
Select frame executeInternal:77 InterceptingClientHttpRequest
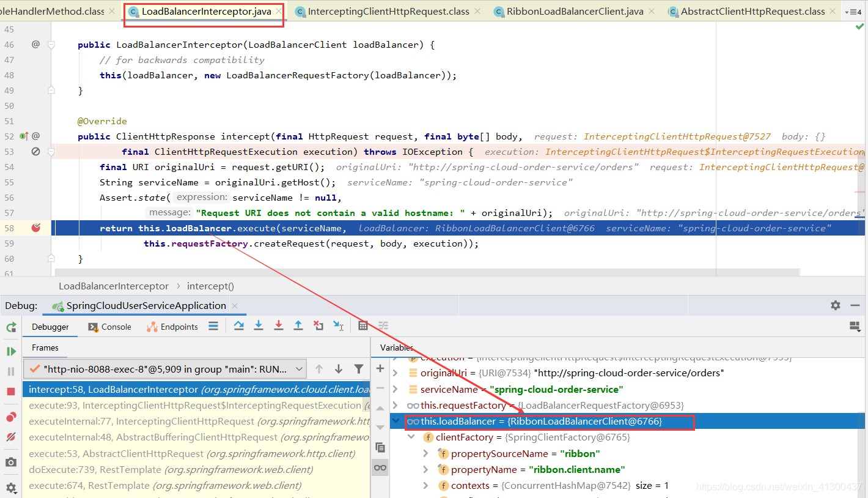pos(196,421)
